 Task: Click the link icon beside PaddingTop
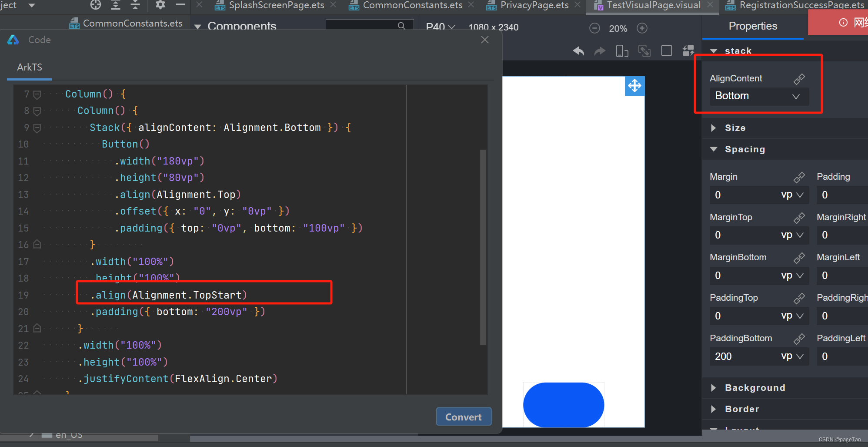coord(799,298)
